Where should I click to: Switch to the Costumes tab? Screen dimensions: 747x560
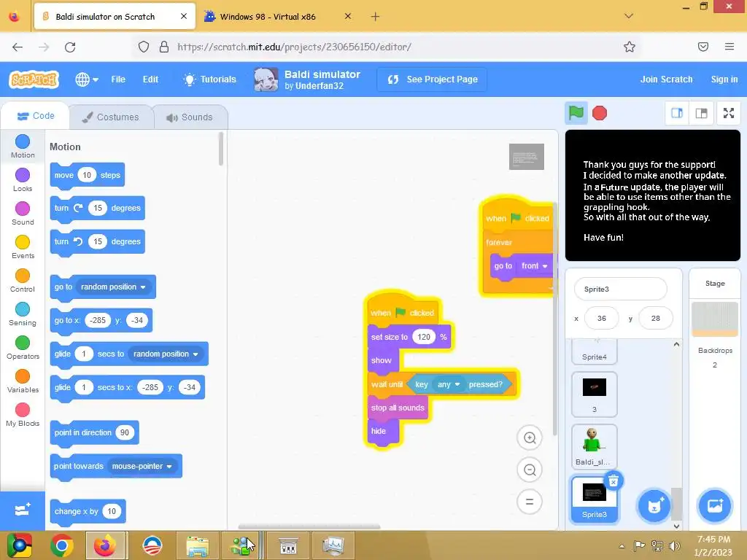(x=112, y=117)
